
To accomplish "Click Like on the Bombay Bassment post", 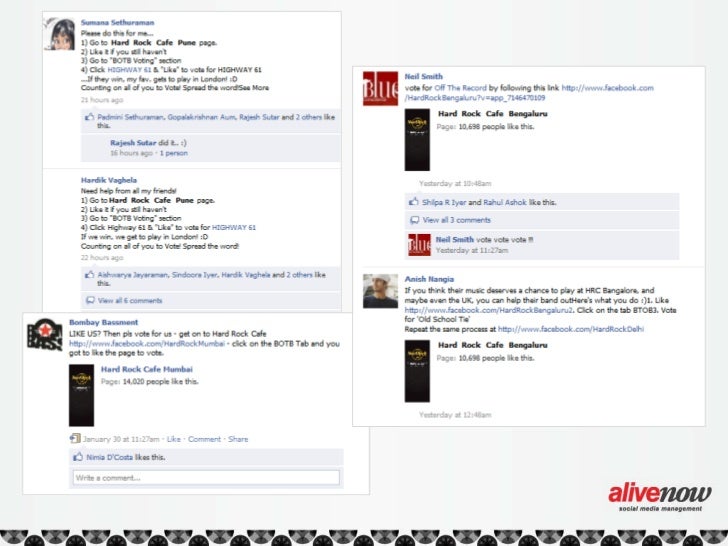I will tap(174, 439).
